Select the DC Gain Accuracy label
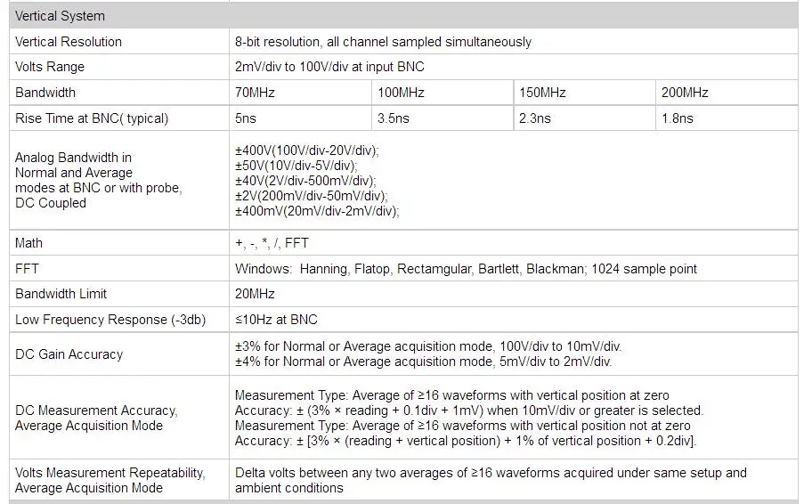Image resolution: width=812 pixels, height=504 pixels. (x=69, y=354)
